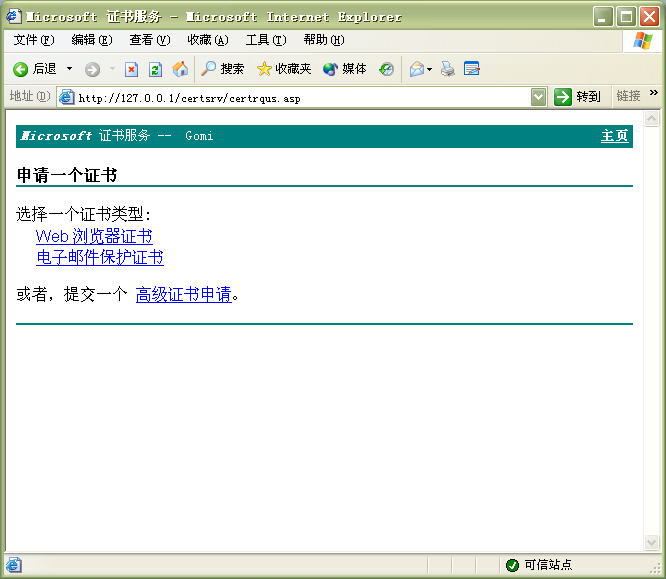This screenshot has width=666, height=579.
Task: Open the 电子邮件保护证书 link
Action: [x=100, y=257]
